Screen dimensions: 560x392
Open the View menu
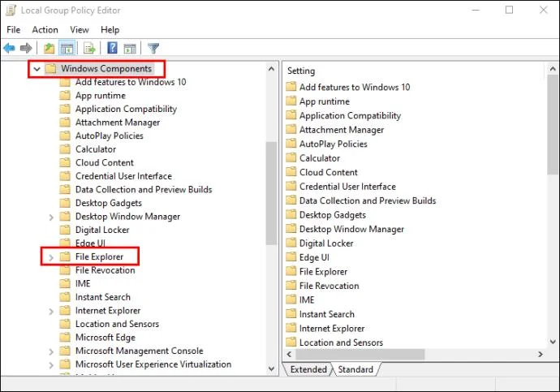click(80, 30)
